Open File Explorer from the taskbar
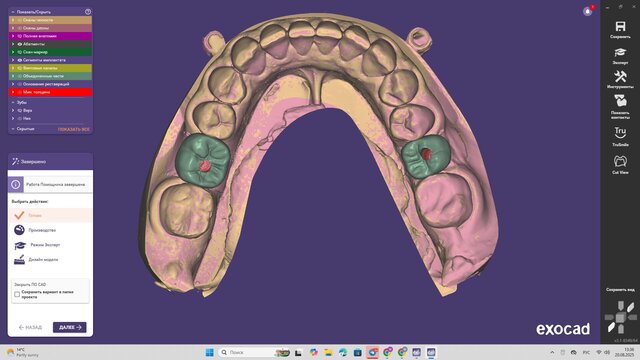640x360 pixels. (328, 352)
